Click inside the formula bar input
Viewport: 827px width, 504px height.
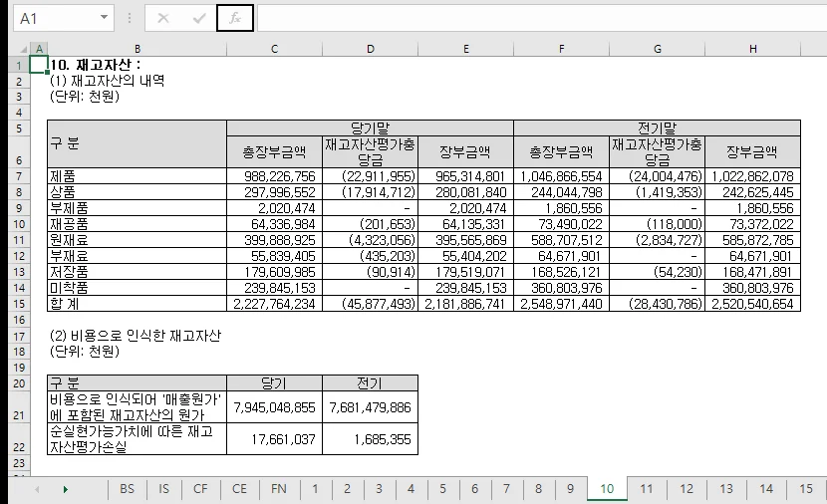tap(542, 18)
